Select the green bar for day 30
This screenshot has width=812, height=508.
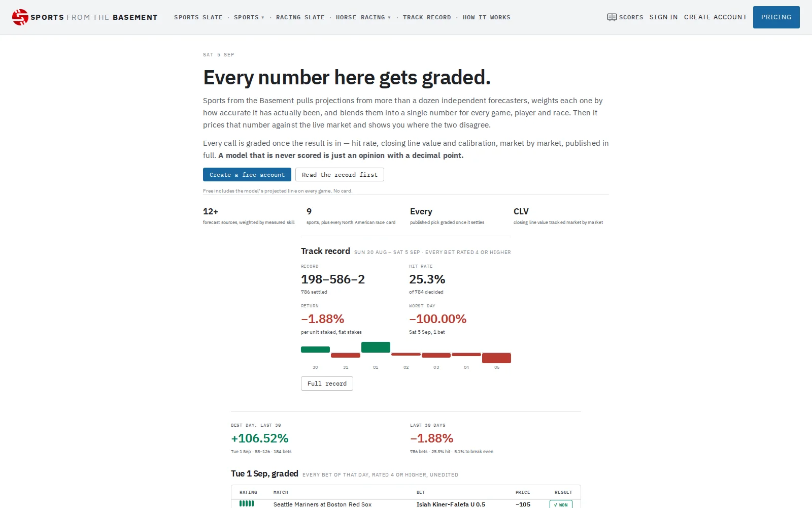coord(315,350)
